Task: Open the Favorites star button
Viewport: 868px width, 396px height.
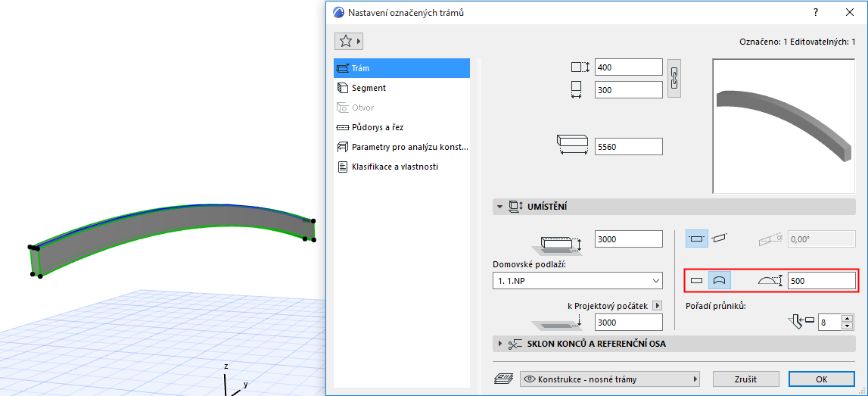Action: [x=348, y=41]
